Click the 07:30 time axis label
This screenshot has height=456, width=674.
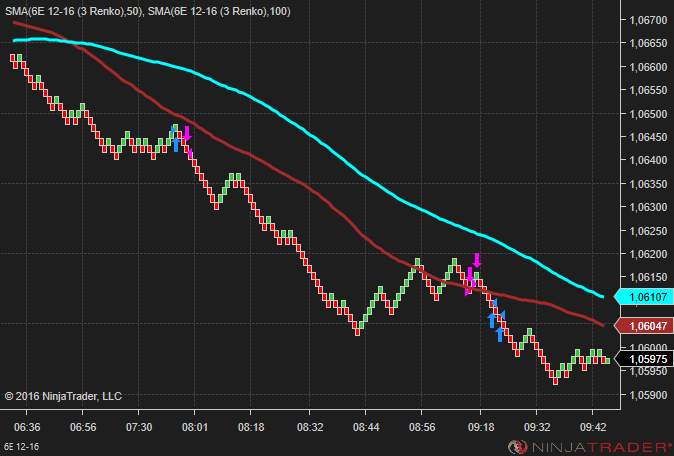tap(138, 427)
